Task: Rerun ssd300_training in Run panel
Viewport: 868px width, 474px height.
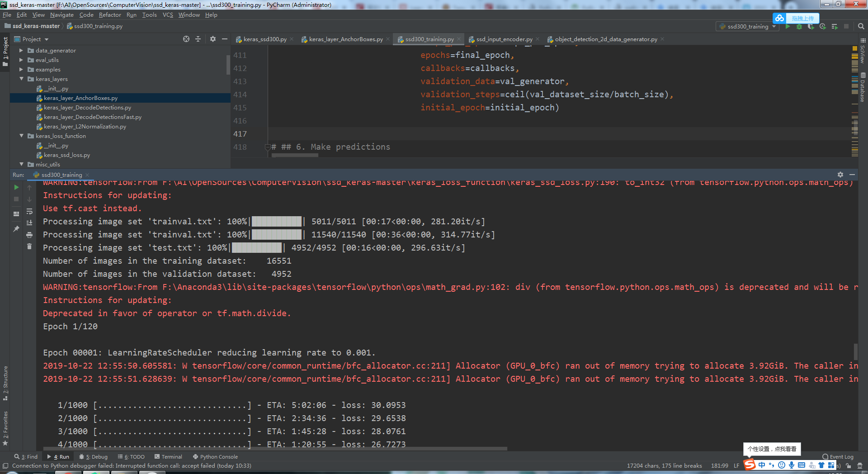Action: click(16, 187)
